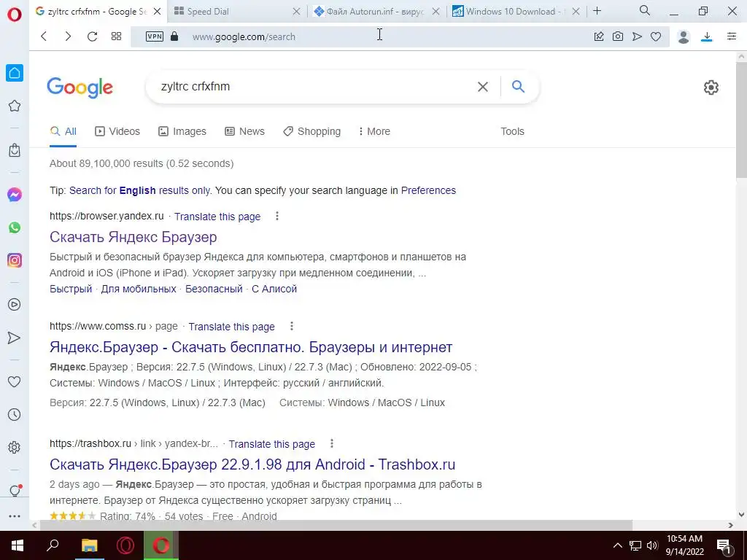747x560 pixels.
Task: Go back to the previous page
Action: [x=44, y=36]
